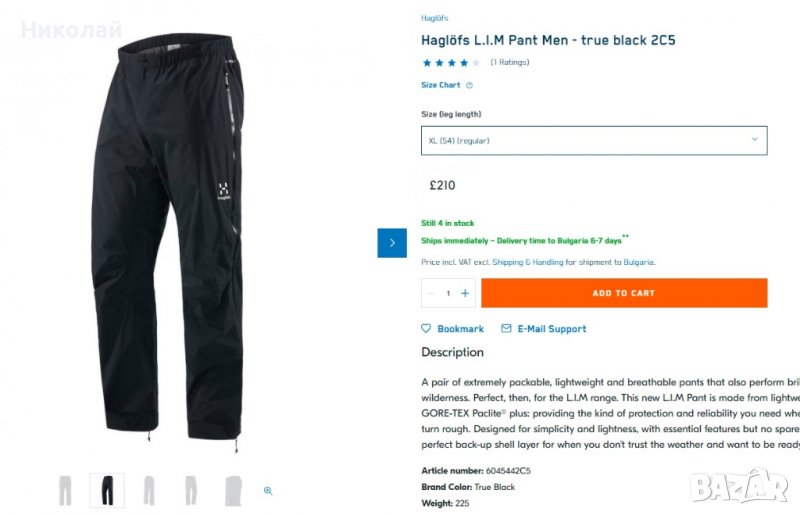Open the XL (54) (regular) size dropdown

point(594,140)
